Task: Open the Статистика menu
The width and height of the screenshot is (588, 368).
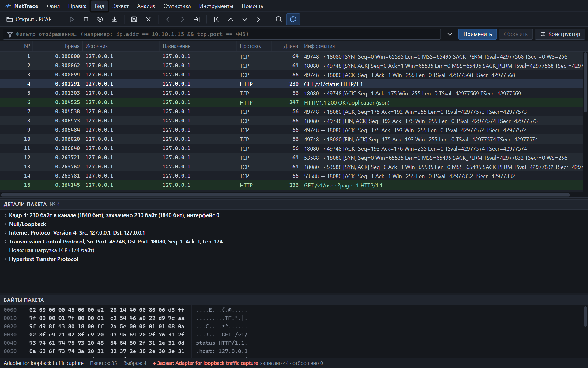Action: [x=177, y=6]
